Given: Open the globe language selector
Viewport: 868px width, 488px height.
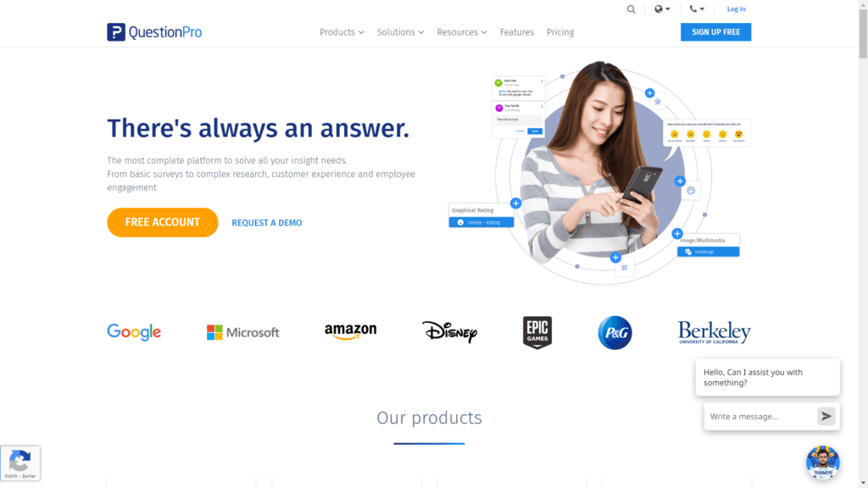Looking at the screenshot, I should 662,8.
